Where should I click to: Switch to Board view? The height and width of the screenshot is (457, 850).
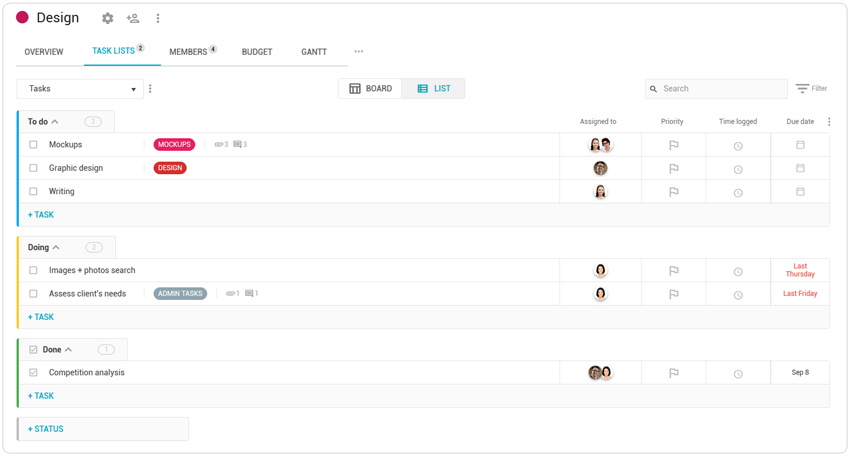[x=371, y=89]
